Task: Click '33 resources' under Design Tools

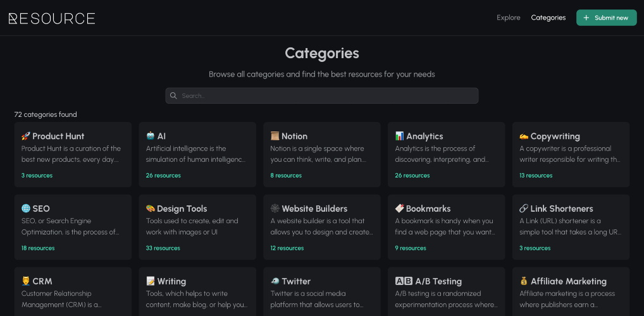Action: pos(163,248)
